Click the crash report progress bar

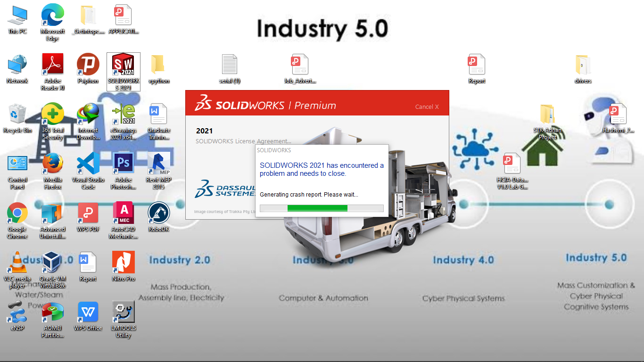pyautogui.click(x=322, y=208)
